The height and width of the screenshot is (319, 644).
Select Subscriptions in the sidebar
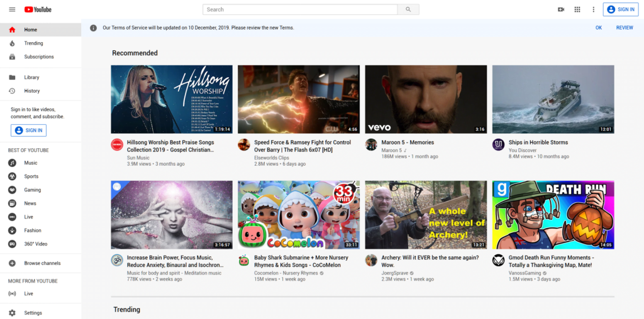[x=40, y=57]
